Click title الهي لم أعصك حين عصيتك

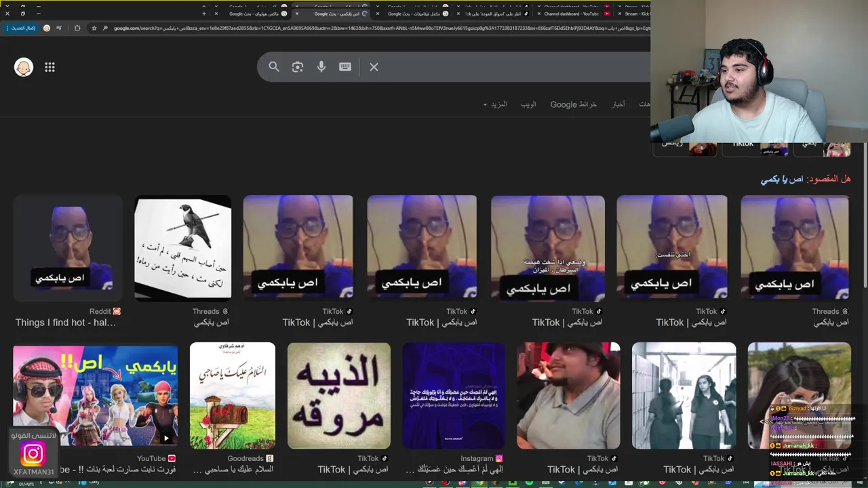(454, 469)
